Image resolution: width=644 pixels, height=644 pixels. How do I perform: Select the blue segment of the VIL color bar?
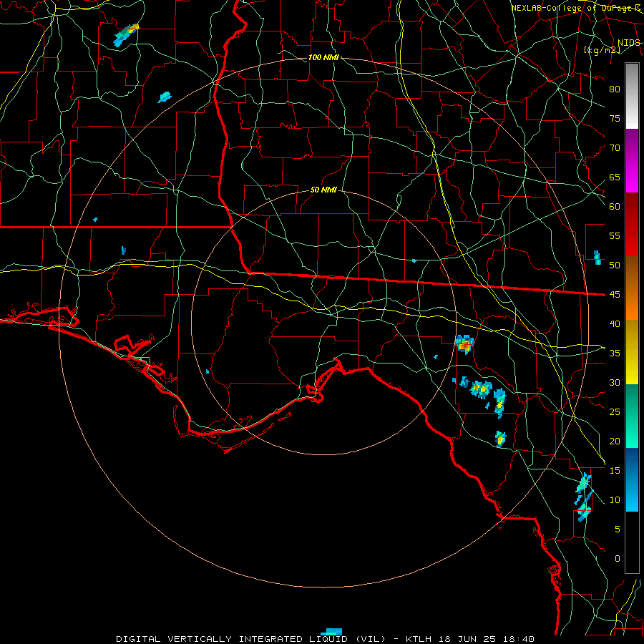coord(632,479)
